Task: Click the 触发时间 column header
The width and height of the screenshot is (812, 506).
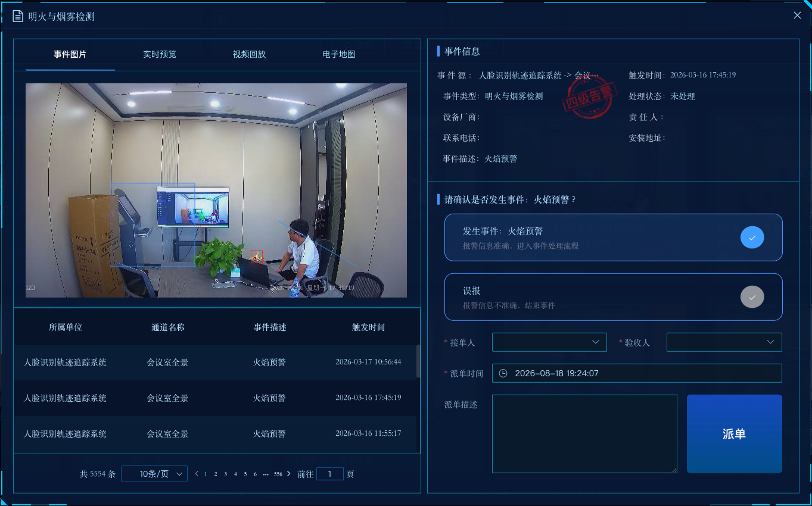Action: pos(368,327)
